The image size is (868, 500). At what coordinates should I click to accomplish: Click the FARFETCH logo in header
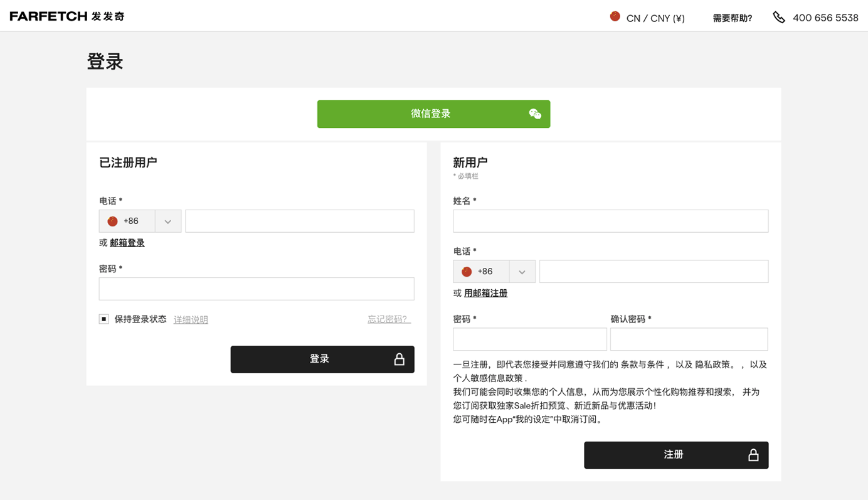click(67, 16)
